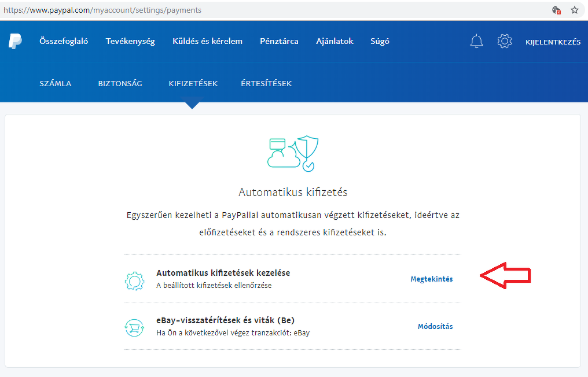Click eBay-visszatérítések és viták (Be) heading
588x377 pixels.
(x=225, y=320)
